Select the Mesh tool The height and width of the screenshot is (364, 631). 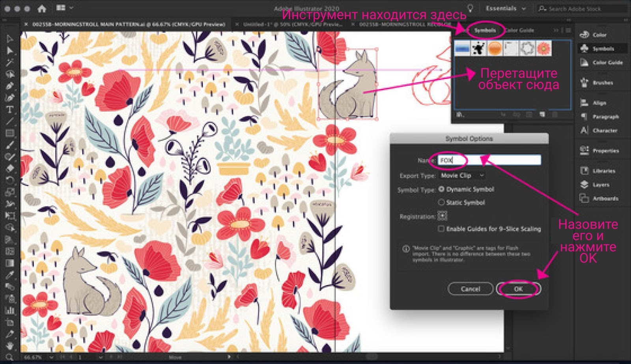pos(10,251)
